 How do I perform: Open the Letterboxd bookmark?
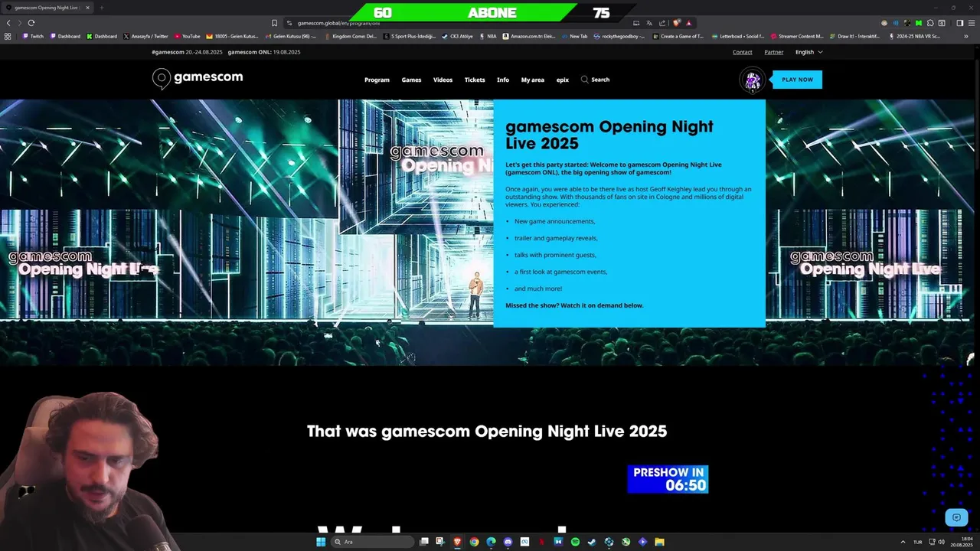[x=738, y=36]
